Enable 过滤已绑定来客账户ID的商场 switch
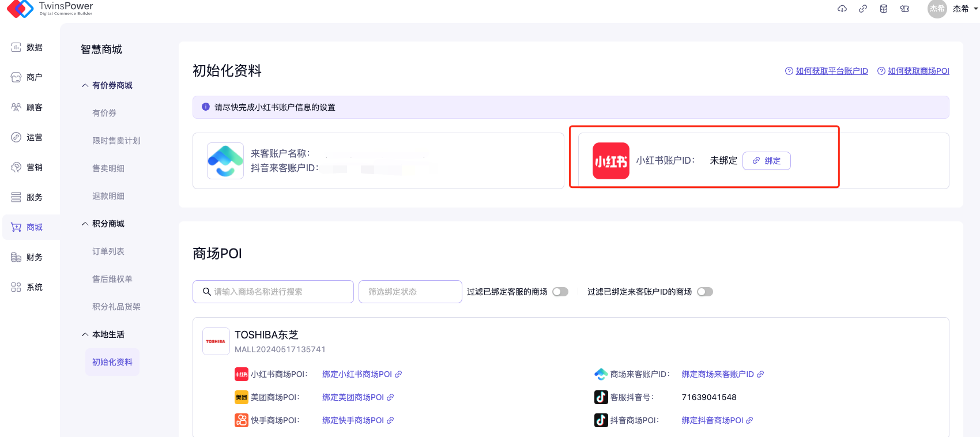This screenshot has width=980, height=437. [x=704, y=292]
